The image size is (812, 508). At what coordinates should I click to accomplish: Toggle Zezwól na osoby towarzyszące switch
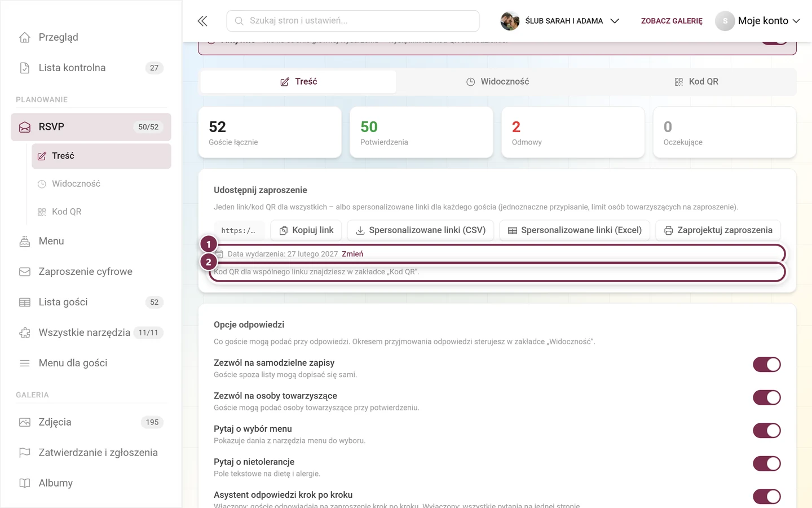(767, 397)
